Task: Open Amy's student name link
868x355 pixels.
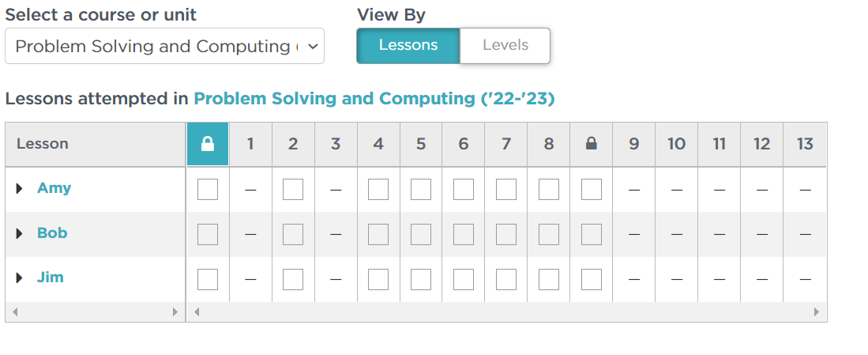Action: pos(54,187)
